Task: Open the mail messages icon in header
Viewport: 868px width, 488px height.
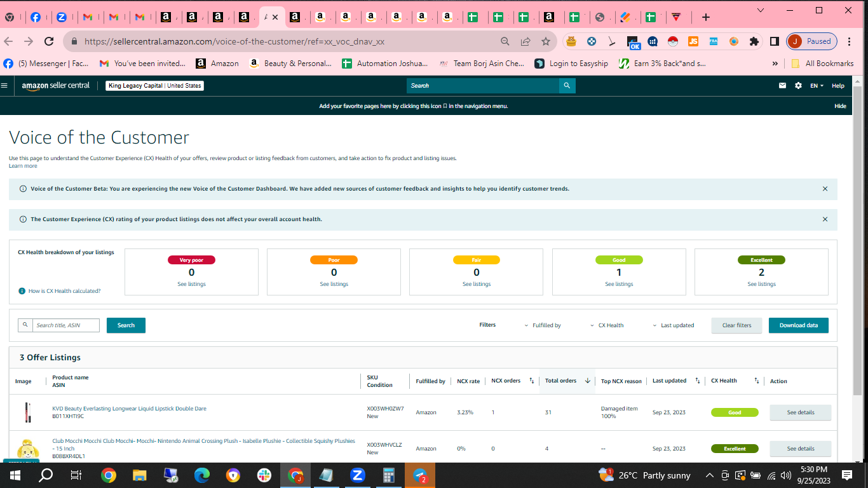Action: (x=782, y=86)
